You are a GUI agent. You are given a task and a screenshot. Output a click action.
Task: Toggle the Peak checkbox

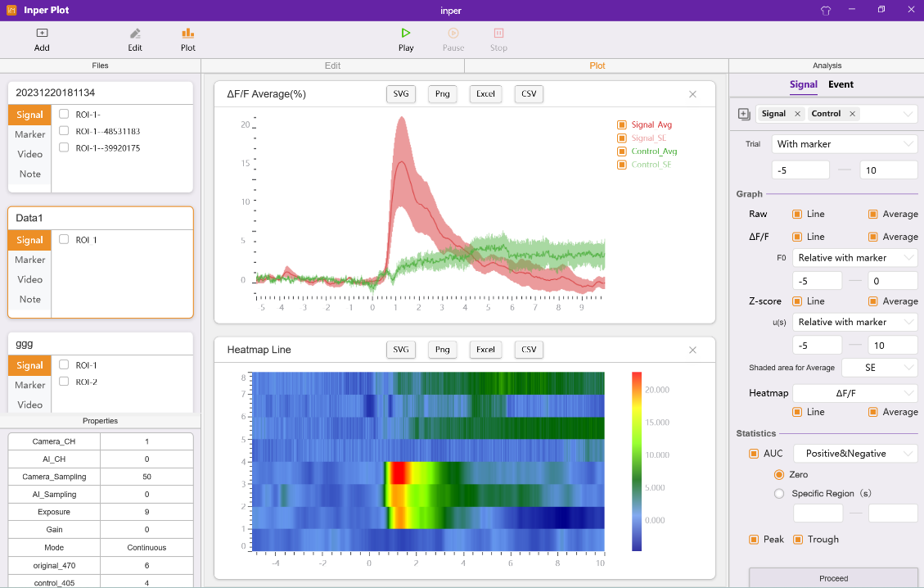(754, 540)
